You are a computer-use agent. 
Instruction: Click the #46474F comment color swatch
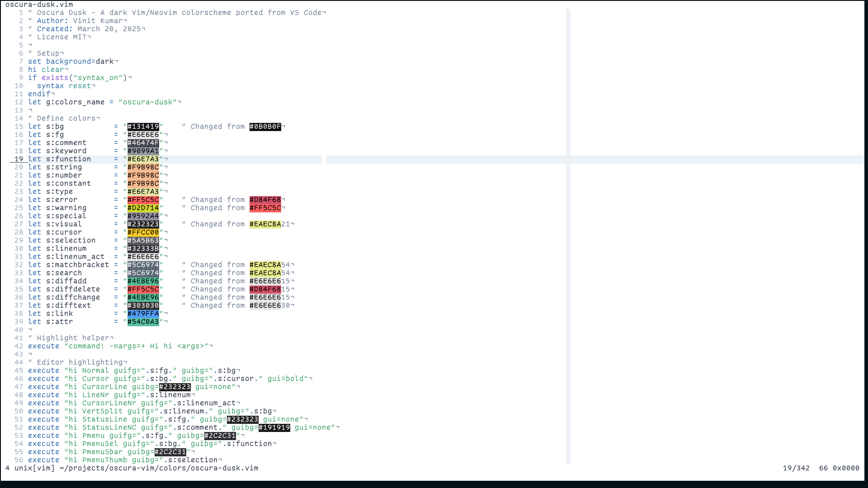143,143
